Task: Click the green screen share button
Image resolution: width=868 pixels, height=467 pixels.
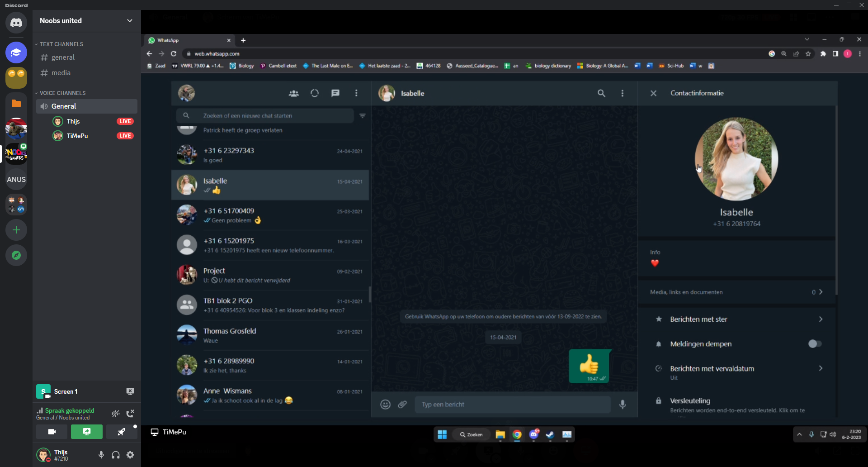Action: click(x=87, y=432)
